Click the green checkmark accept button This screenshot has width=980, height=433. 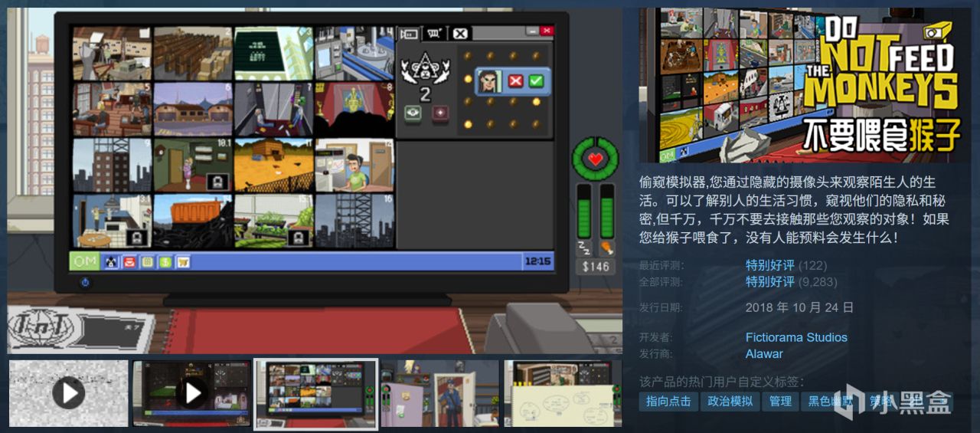point(535,80)
